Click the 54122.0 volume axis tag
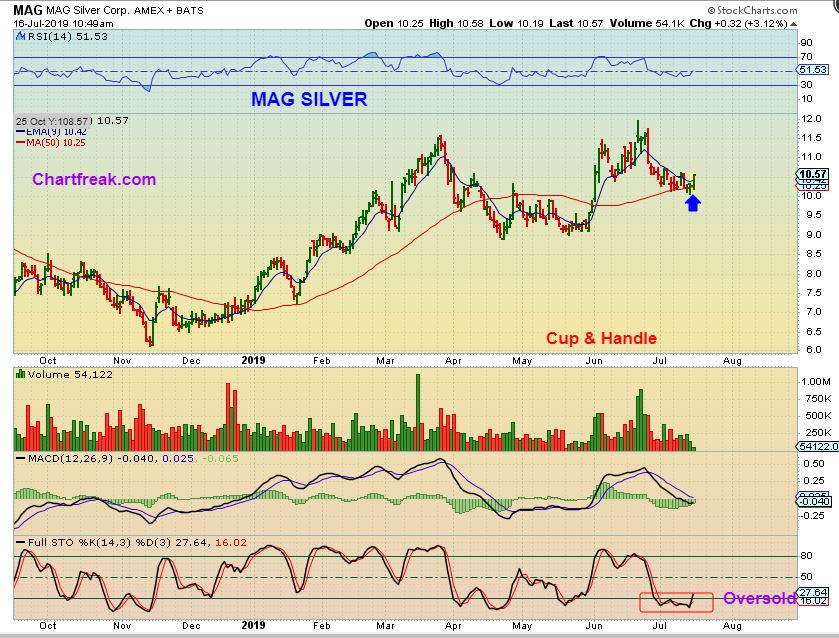 [818, 446]
